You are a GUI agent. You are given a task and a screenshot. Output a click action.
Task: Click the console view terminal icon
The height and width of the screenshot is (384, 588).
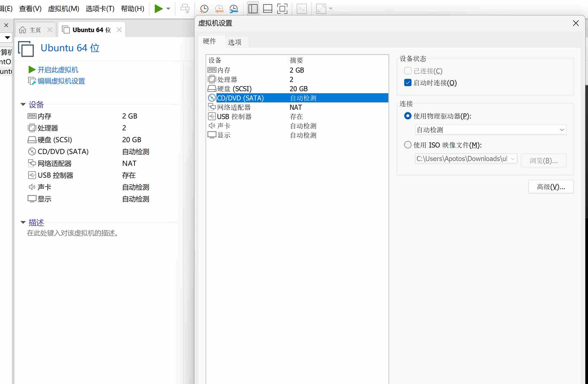[301, 9]
